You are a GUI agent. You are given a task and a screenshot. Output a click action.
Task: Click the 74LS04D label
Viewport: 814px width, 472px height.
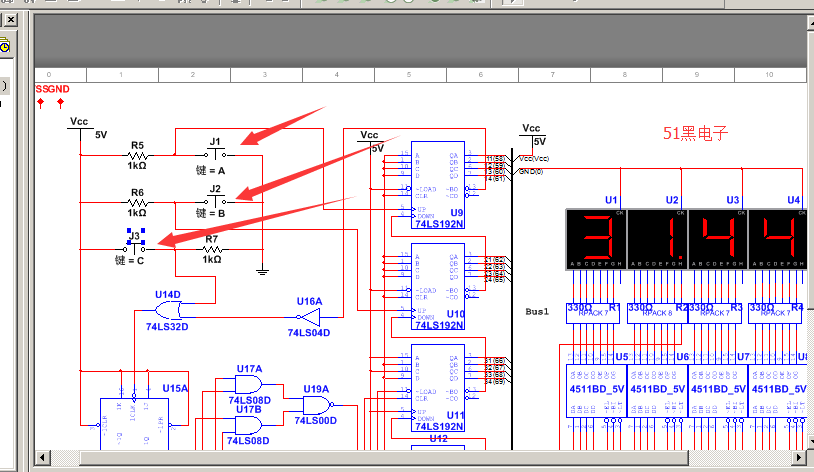(309, 332)
